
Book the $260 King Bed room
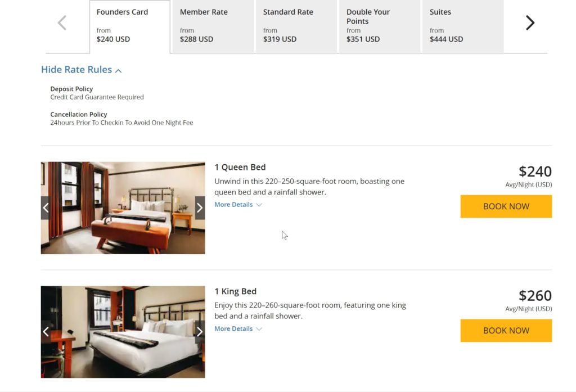coord(506,331)
